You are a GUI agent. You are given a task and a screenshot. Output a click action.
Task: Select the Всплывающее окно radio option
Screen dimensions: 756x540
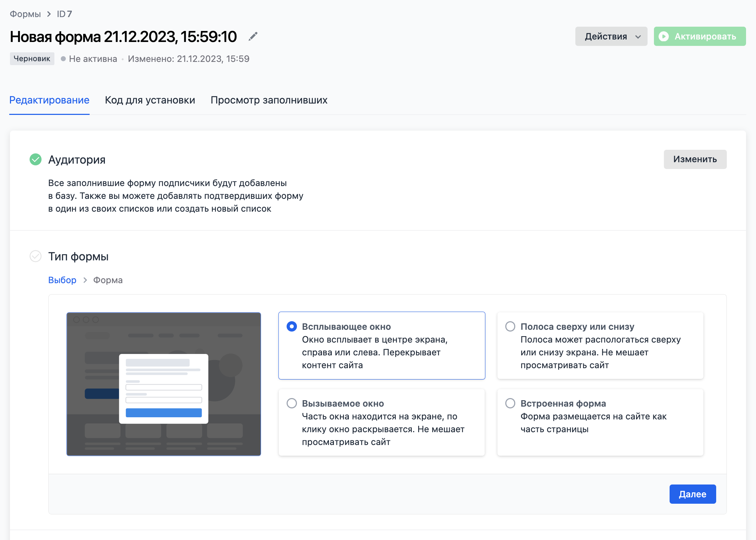(292, 327)
